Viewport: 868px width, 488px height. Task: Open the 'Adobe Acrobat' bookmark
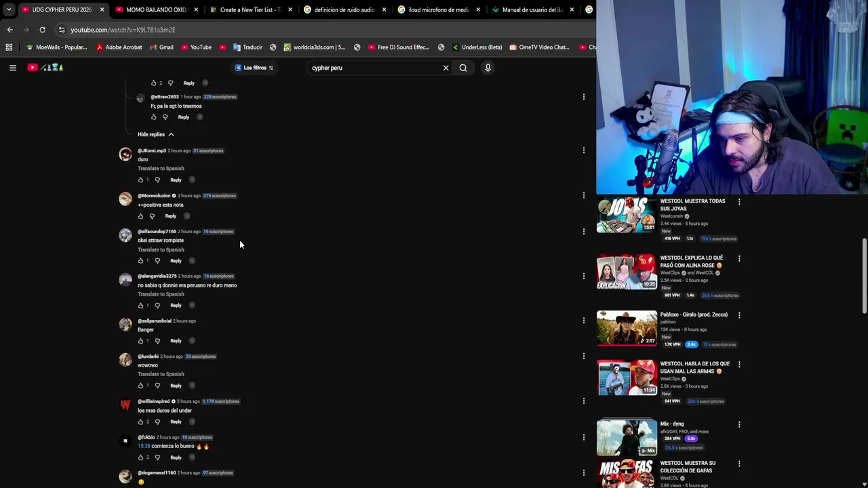coord(119,47)
